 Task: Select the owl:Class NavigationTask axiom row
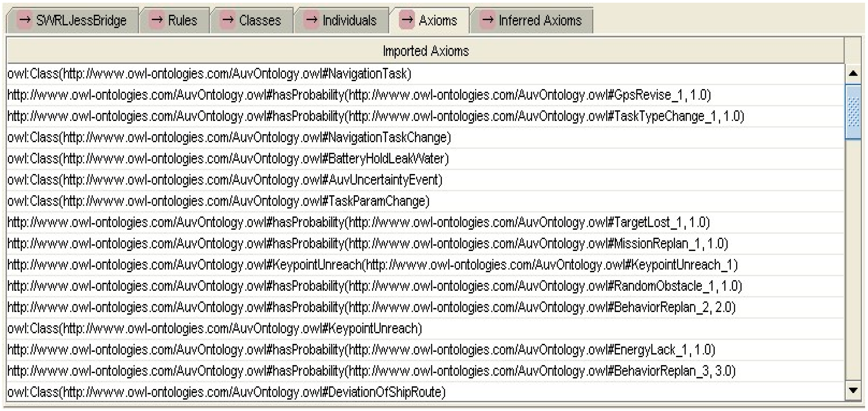click(209, 73)
